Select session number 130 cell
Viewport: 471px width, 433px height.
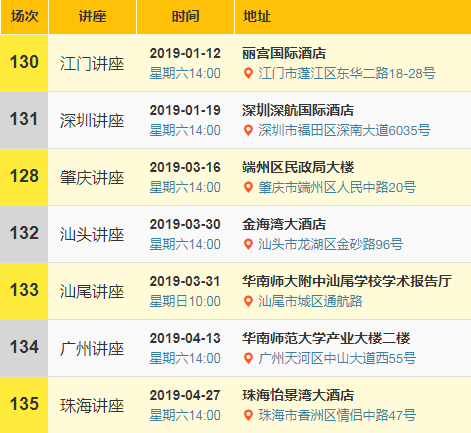[x=24, y=63]
